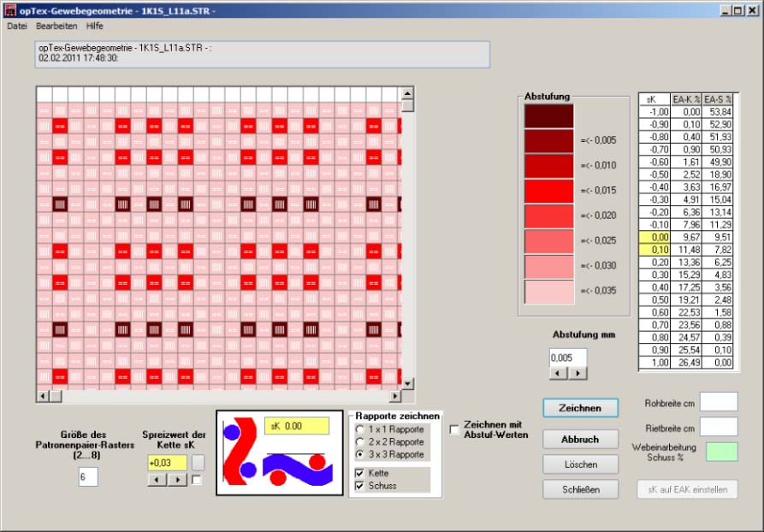Click the Rohbreite cm input field

pyautogui.click(x=719, y=402)
